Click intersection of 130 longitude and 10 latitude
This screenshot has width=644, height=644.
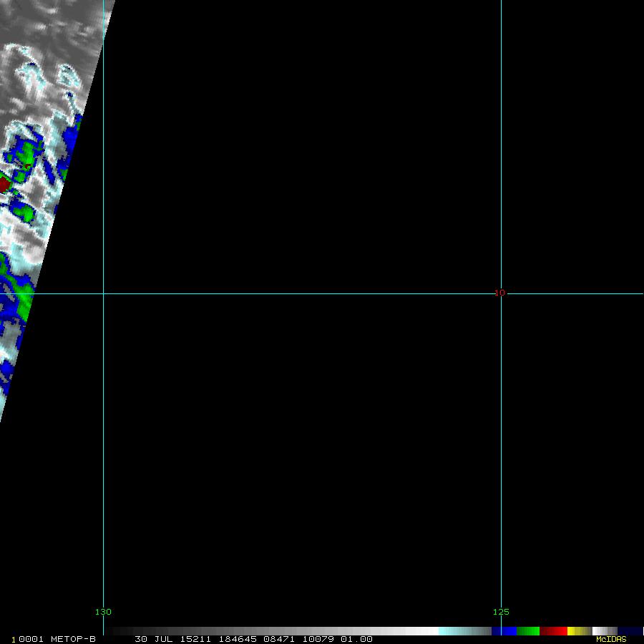click(x=104, y=293)
